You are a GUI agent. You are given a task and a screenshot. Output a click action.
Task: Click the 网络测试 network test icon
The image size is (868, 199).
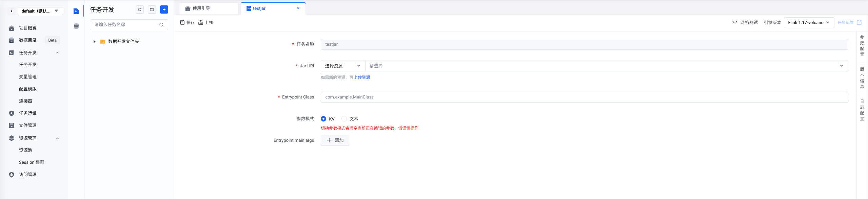[734, 22]
